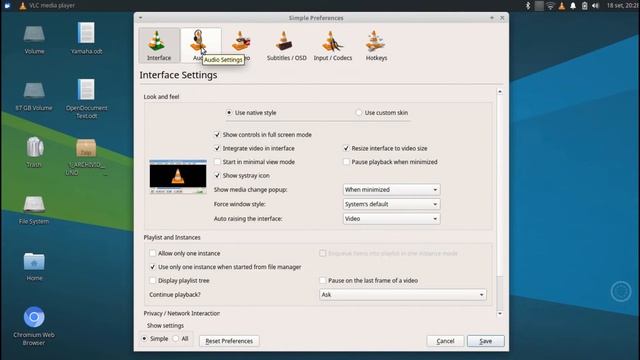Click the battery tray icon
The image size is (640, 360).
click(x=584, y=5)
